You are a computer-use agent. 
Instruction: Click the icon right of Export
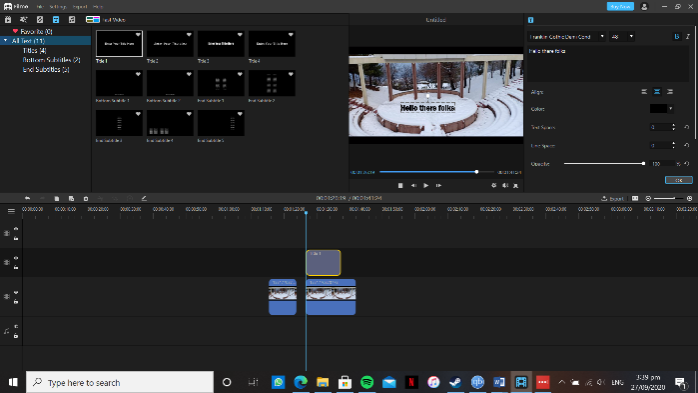pos(635,199)
